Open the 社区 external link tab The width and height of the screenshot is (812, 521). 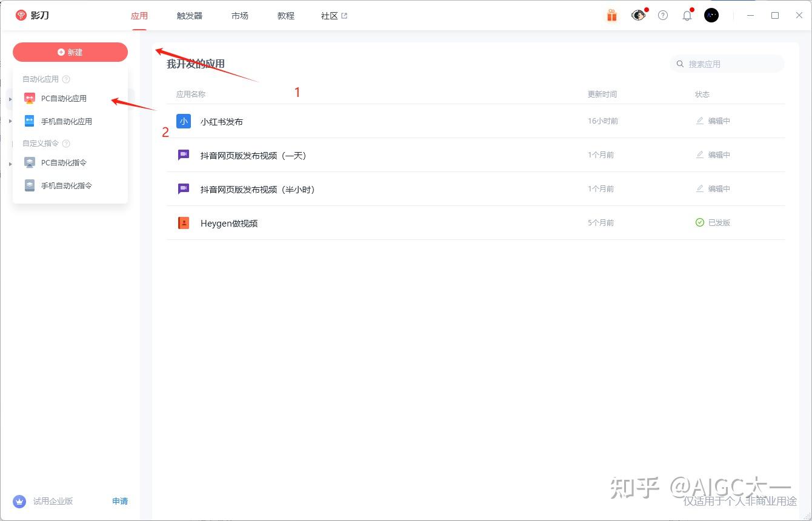click(x=334, y=16)
